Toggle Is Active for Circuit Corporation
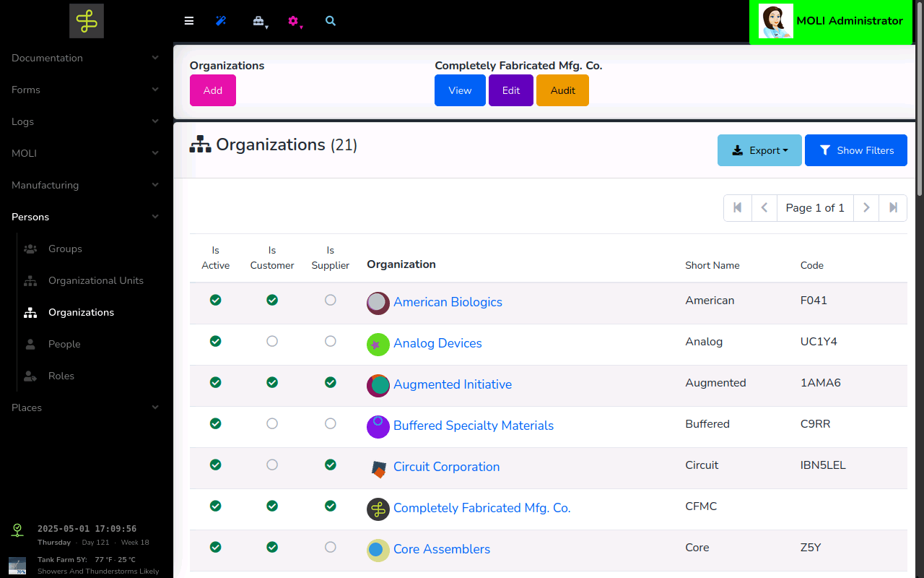 click(215, 465)
